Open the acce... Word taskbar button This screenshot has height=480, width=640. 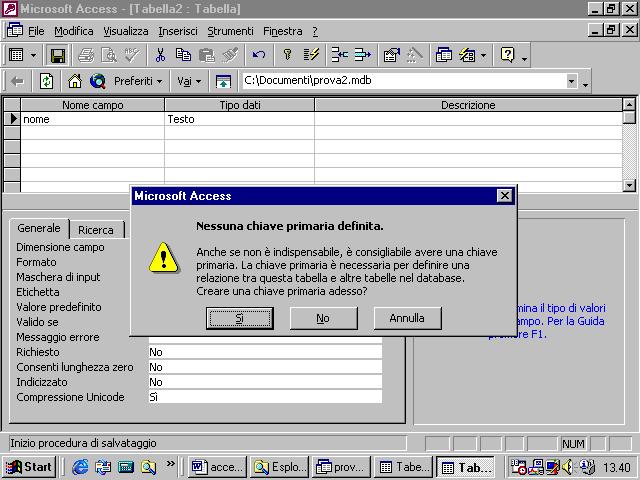point(217,467)
